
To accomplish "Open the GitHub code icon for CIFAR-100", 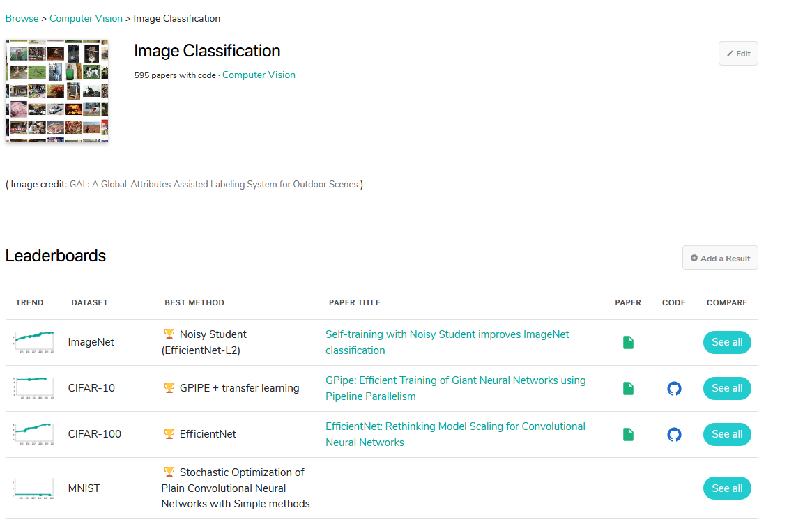I will [x=674, y=434].
